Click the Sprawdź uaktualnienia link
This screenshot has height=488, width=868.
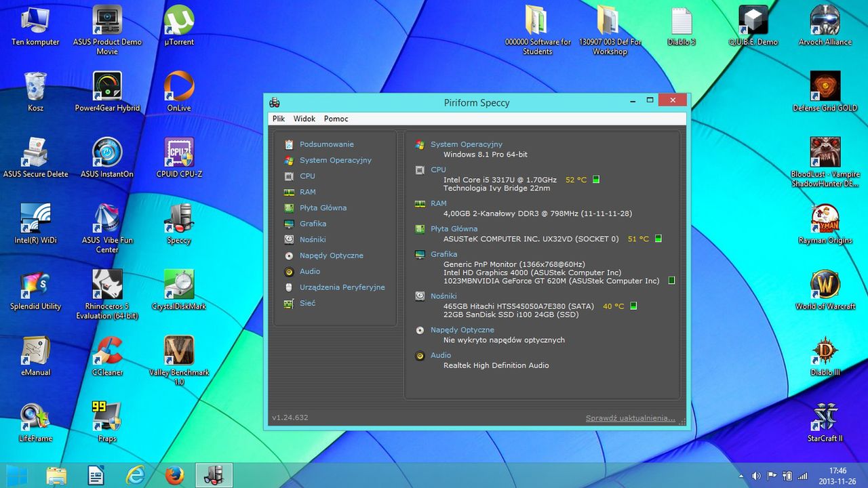631,418
